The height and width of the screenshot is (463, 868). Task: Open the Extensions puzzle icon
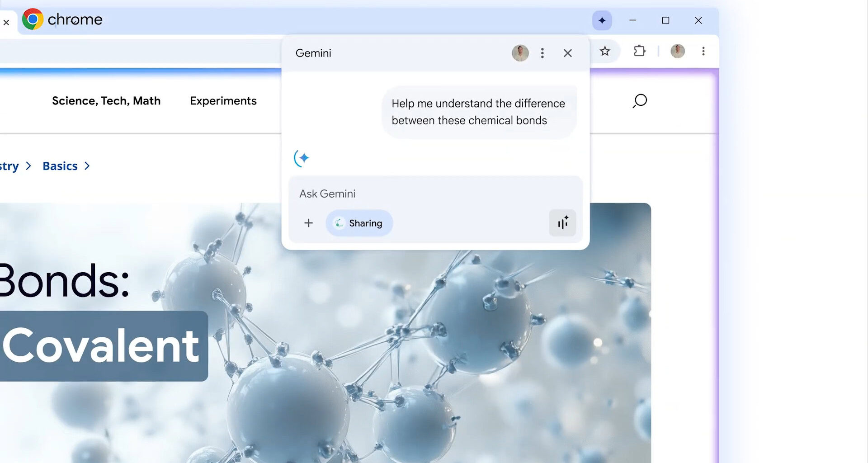click(x=639, y=51)
